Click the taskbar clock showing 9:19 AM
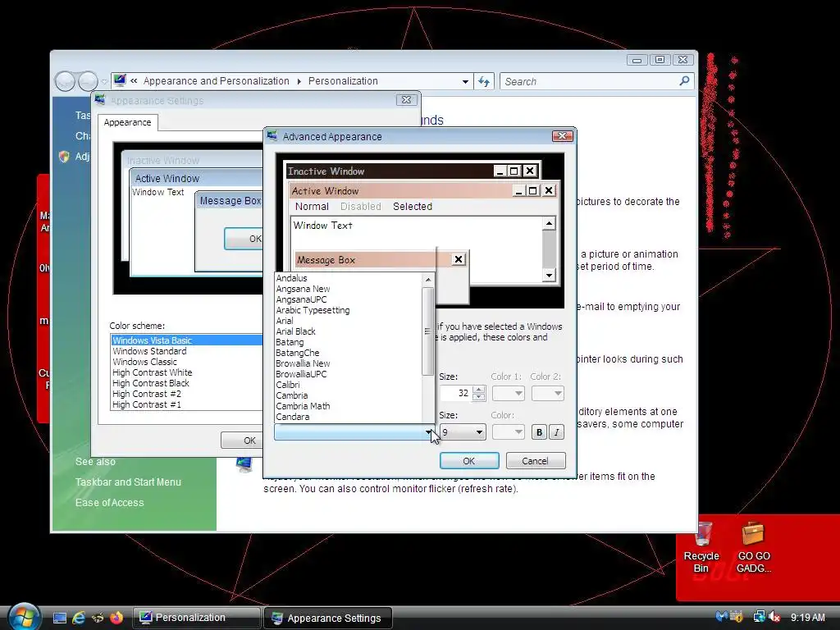This screenshot has height=630, width=840. [x=808, y=617]
